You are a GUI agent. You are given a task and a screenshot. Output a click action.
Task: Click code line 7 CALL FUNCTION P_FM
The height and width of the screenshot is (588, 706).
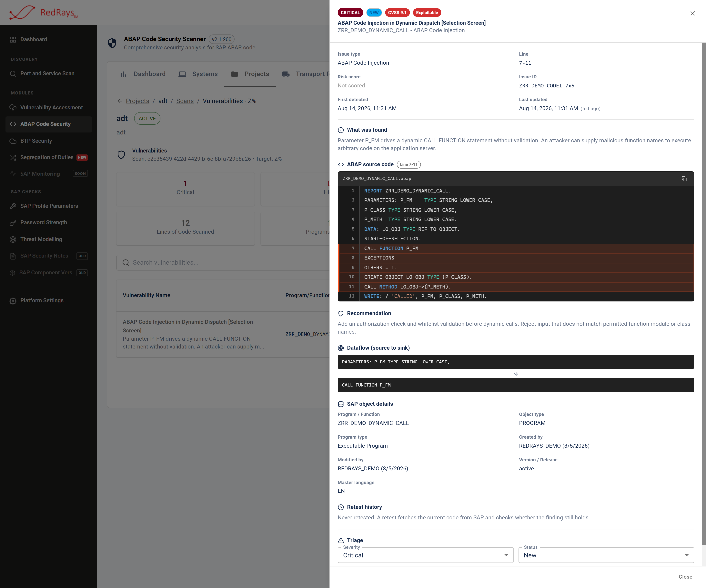[x=516, y=249]
